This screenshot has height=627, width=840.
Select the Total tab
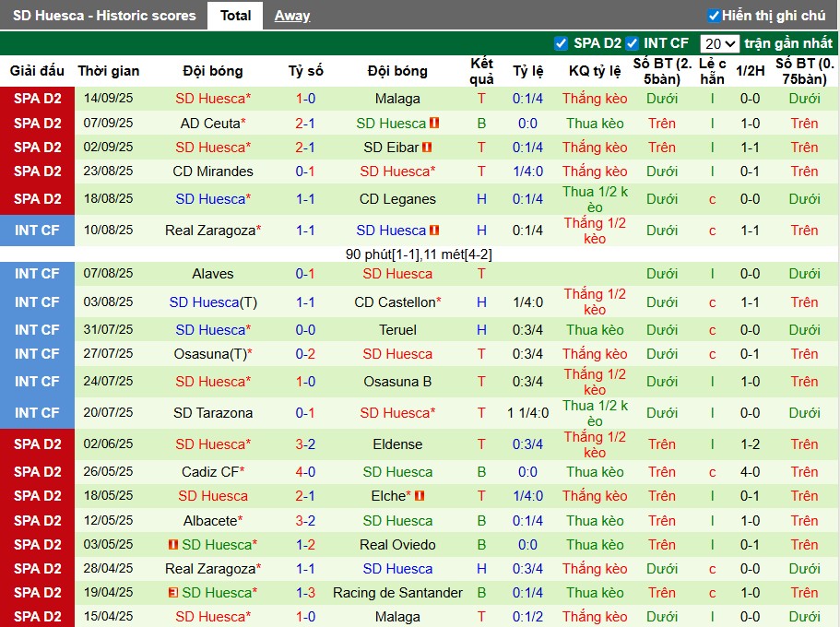pyautogui.click(x=235, y=16)
